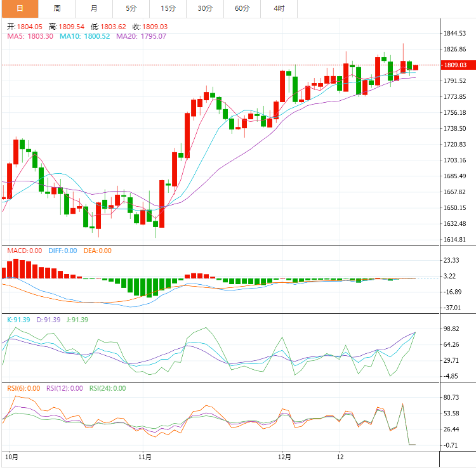
Task: Open the 周 weekly chart tab
Action: click(x=57, y=8)
